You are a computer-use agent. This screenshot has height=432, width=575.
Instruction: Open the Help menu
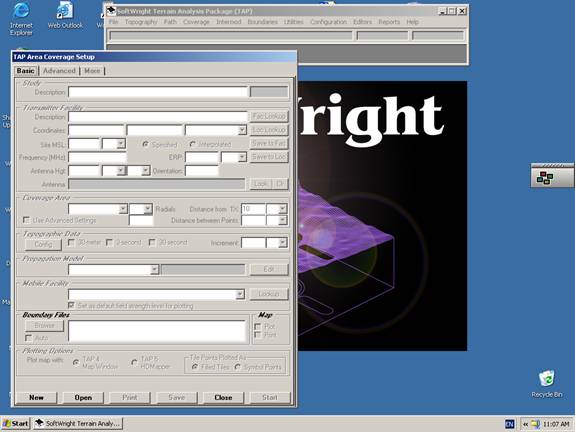point(413,22)
